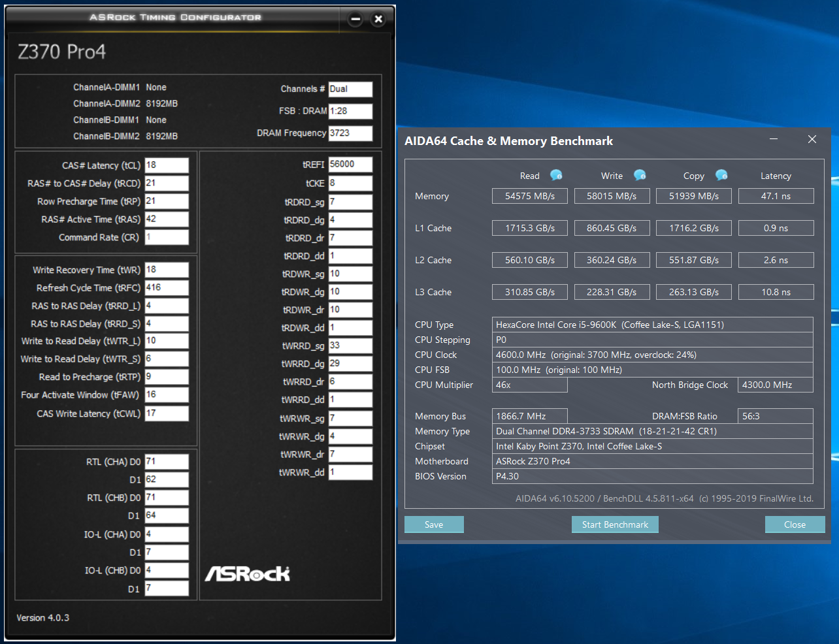
Task: Click the info bubble icon beside Copy
Action: [721, 175]
